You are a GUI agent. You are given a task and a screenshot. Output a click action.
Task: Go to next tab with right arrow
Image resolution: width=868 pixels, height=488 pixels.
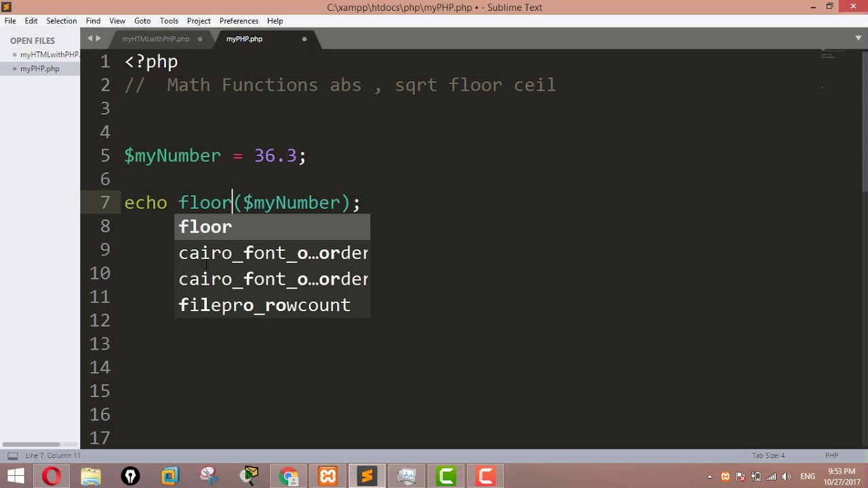click(x=98, y=39)
